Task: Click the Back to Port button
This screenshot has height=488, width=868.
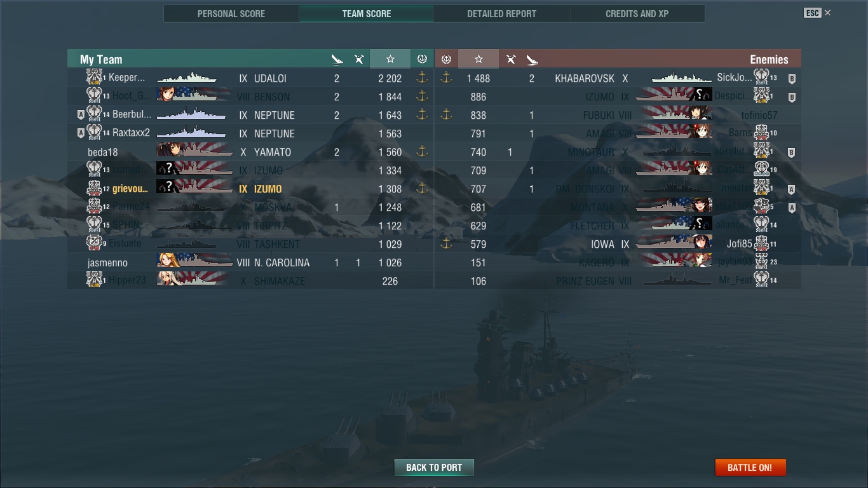Action: 434,467
